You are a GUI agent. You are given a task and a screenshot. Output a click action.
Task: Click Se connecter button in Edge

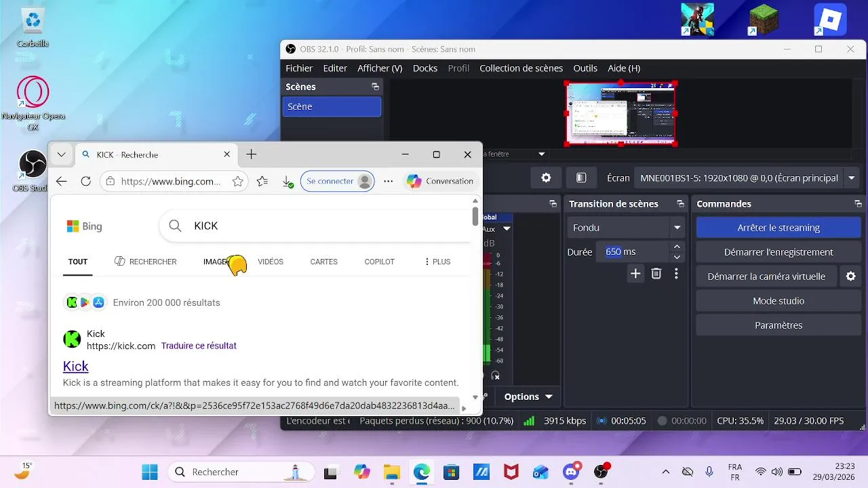pos(338,181)
